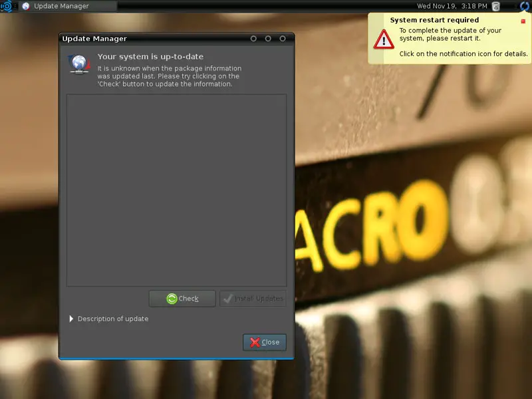Viewport: 532px width, 399px height.
Task: Click inside the empty updates list area
Action: pyautogui.click(x=176, y=190)
